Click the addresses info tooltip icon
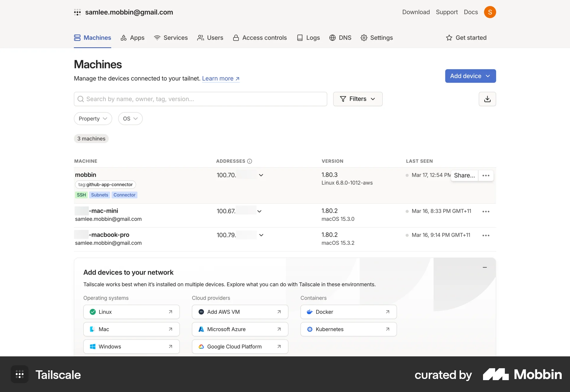The height and width of the screenshot is (392, 570). point(249,161)
